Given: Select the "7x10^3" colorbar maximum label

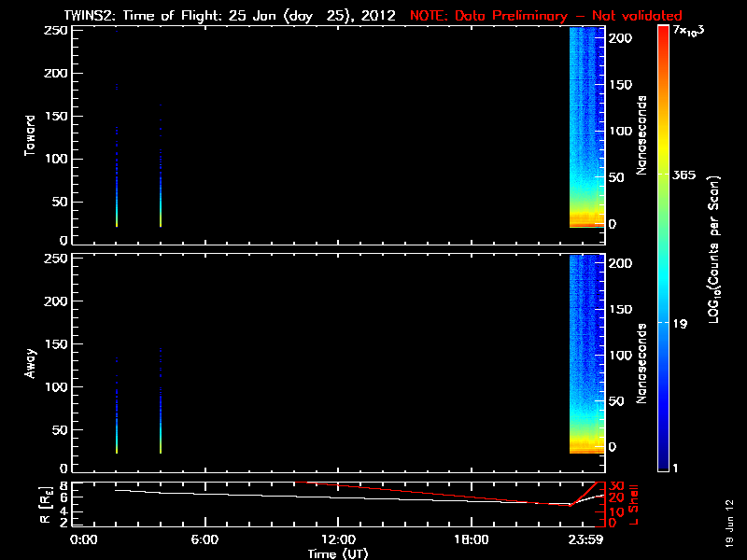Looking at the screenshot, I should tap(691, 32).
